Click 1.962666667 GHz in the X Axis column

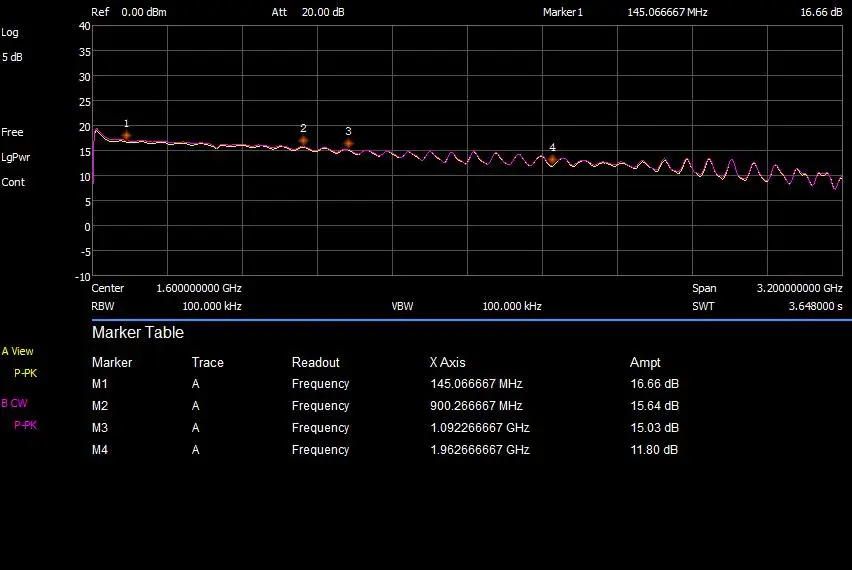tap(480, 450)
